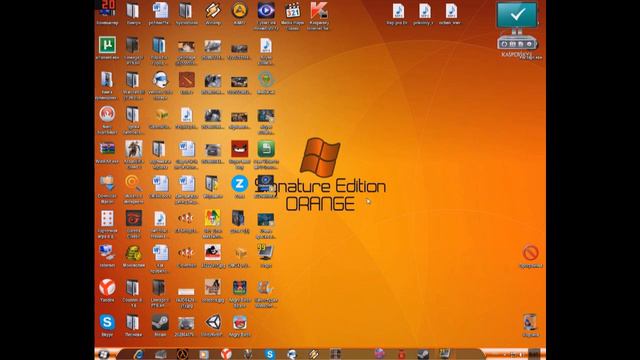The image size is (640, 360).
Task: Open the Assassin's Creed game shortcut
Action: (133, 149)
